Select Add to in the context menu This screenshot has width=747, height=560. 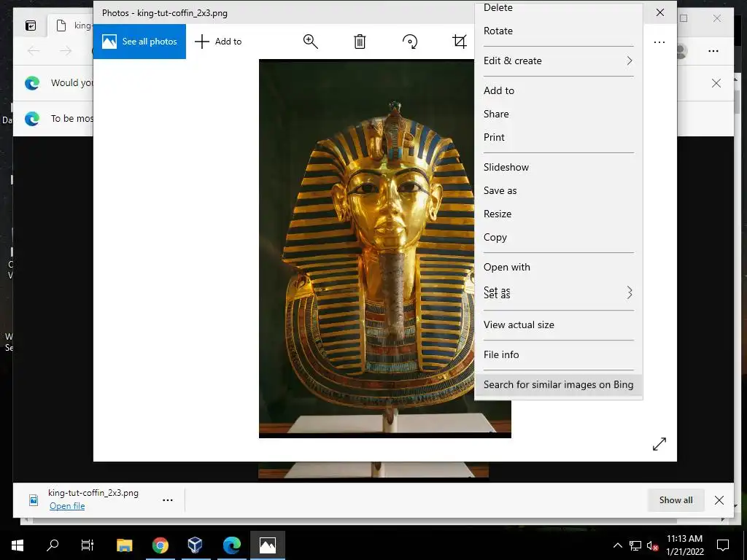click(x=559, y=90)
